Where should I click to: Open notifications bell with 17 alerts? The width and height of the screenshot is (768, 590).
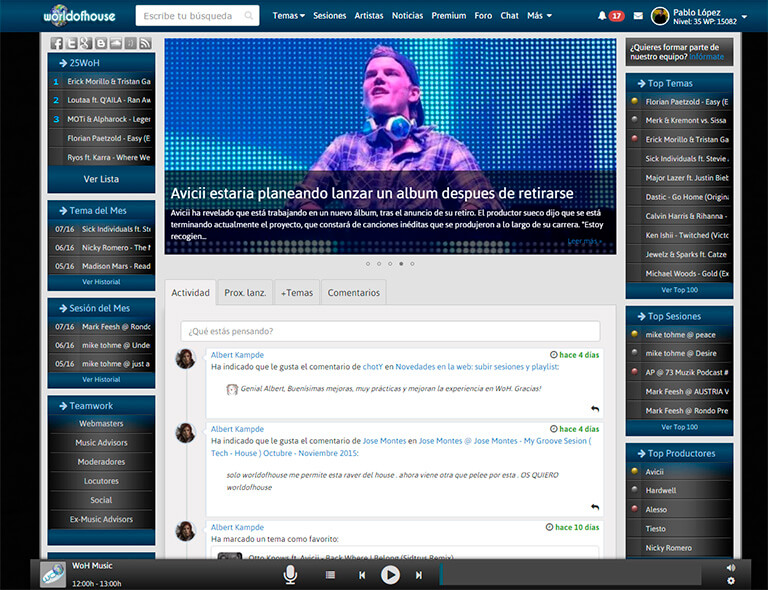point(602,16)
